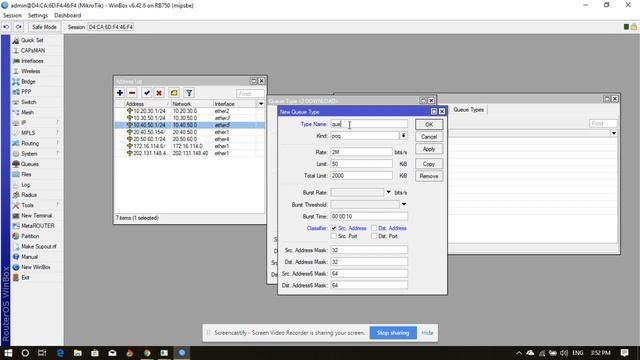Select address row 10.20.30.1/24
This screenshot has width=640, height=360.
tap(189, 111)
